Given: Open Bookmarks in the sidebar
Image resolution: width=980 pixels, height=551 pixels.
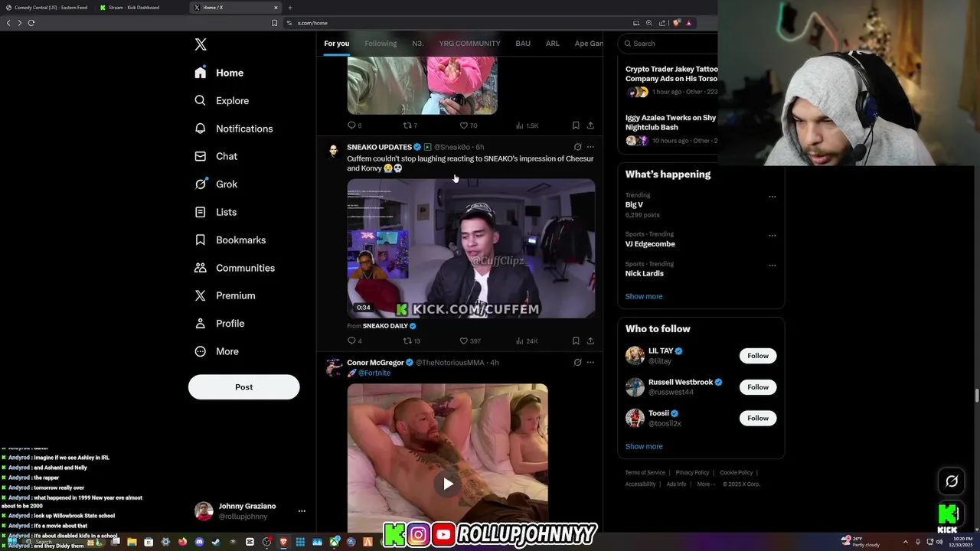Looking at the screenshot, I should click(230, 240).
